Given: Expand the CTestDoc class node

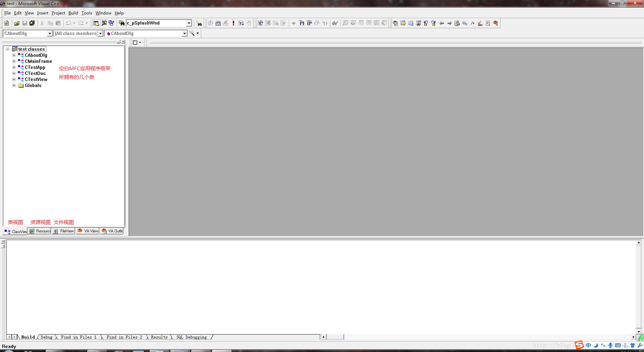Looking at the screenshot, I should point(14,73).
